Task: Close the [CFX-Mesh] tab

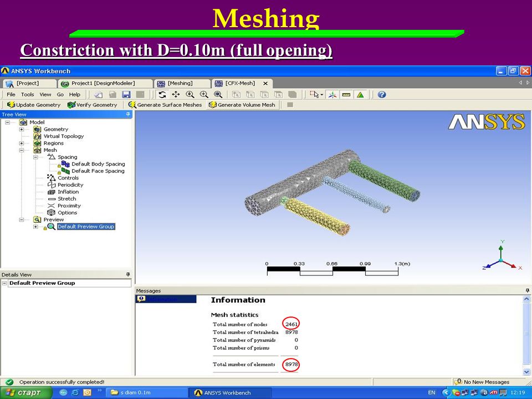Action: click(x=265, y=83)
